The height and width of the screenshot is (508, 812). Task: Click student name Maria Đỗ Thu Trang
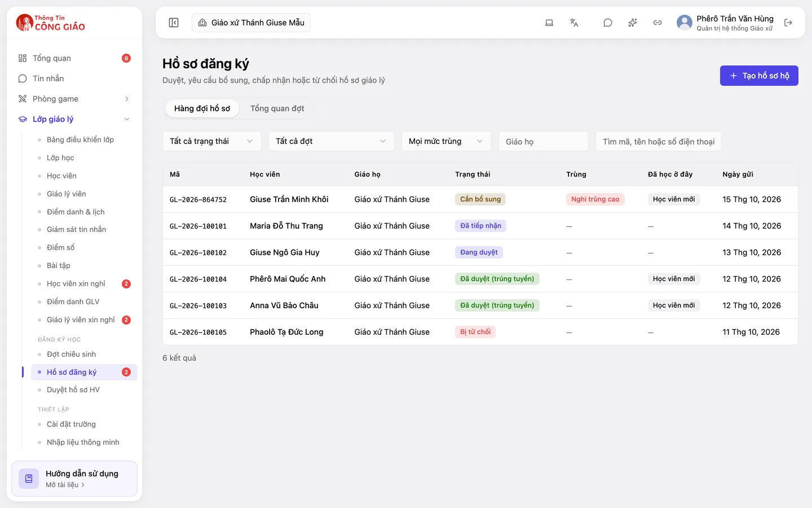(x=286, y=226)
